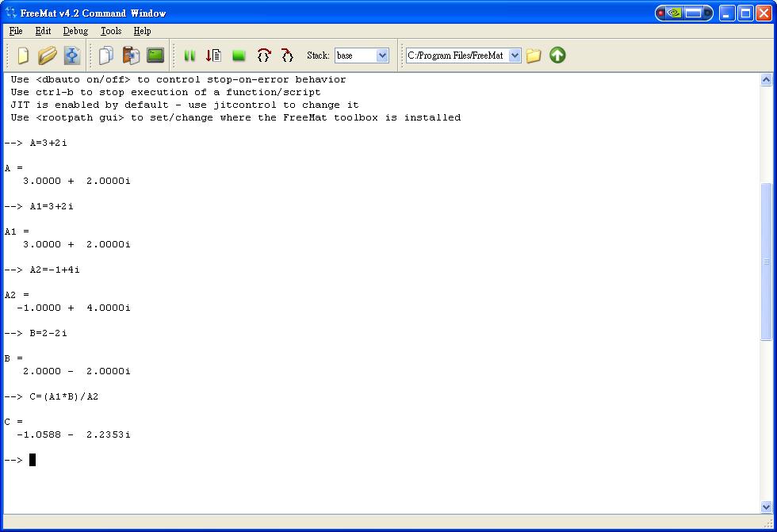Click the result '-1.0588 - 2.2353i'
This screenshot has width=777, height=532.
pyautogui.click(x=73, y=435)
